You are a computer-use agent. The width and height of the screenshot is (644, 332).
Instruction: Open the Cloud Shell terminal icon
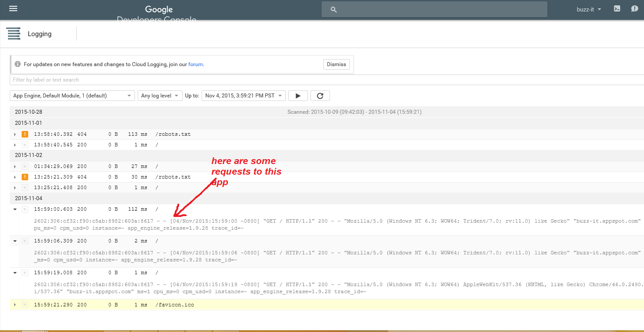[x=618, y=9]
